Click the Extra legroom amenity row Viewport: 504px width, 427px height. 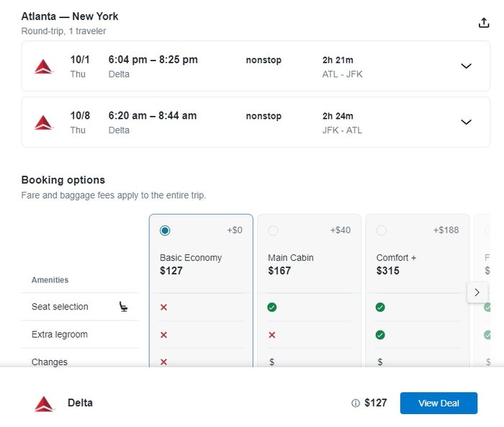[80, 334]
